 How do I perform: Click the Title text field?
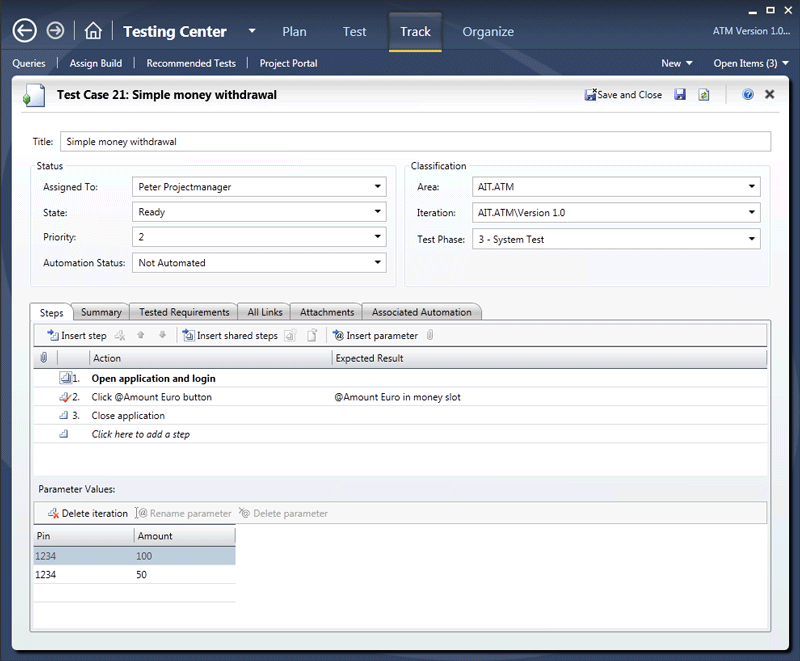coord(415,142)
